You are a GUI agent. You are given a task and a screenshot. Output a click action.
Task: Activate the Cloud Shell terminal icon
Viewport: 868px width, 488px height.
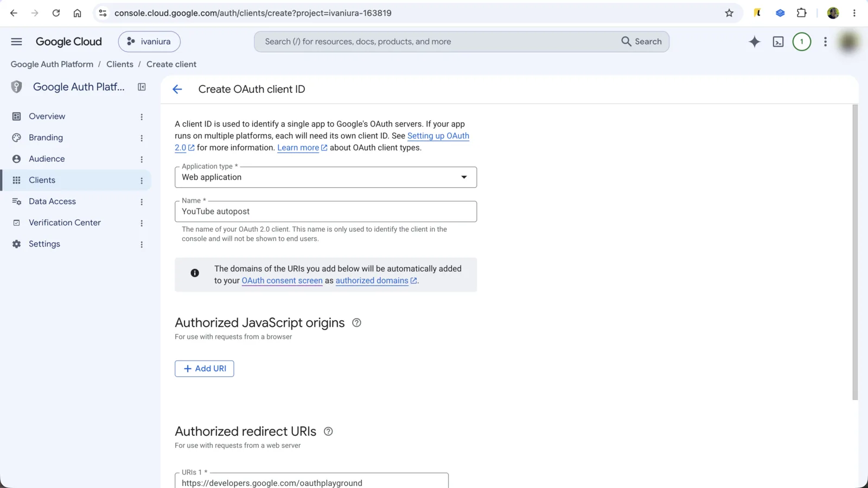[x=778, y=42]
